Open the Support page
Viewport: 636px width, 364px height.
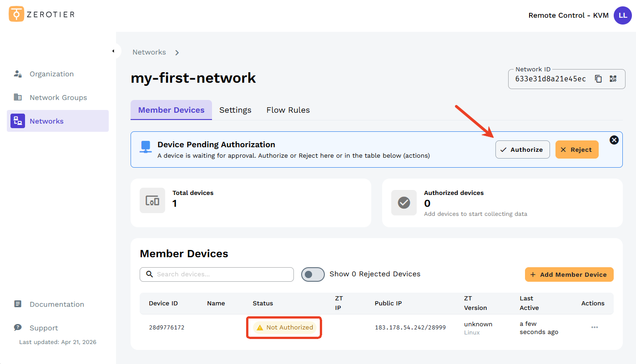click(x=44, y=328)
